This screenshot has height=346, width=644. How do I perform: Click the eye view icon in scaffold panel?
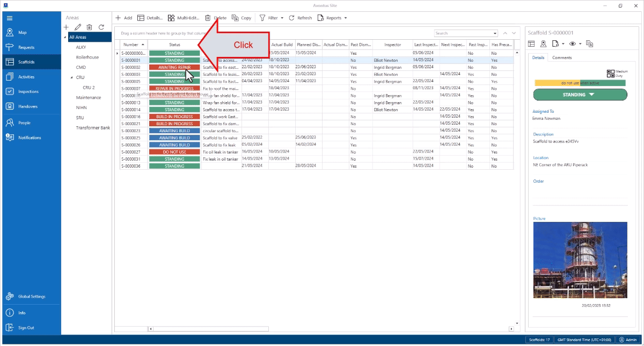573,44
